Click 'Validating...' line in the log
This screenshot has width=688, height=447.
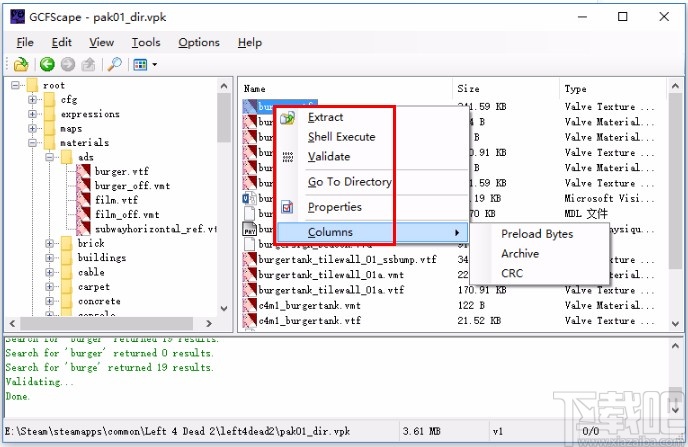[39, 382]
